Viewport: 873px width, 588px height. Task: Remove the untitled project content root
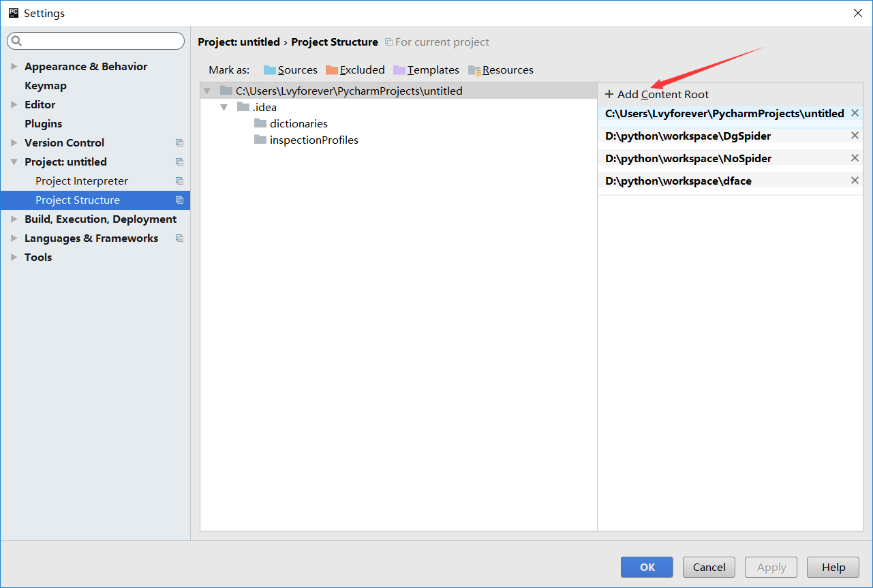pos(855,113)
